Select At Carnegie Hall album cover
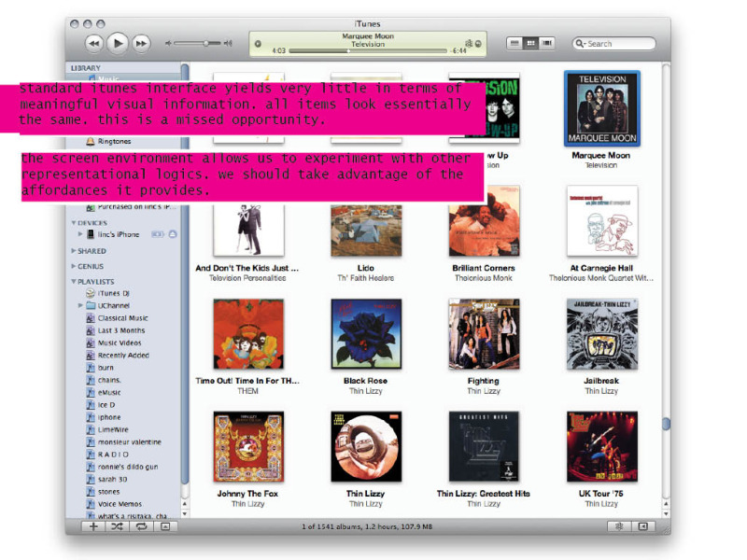 tap(602, 221)
